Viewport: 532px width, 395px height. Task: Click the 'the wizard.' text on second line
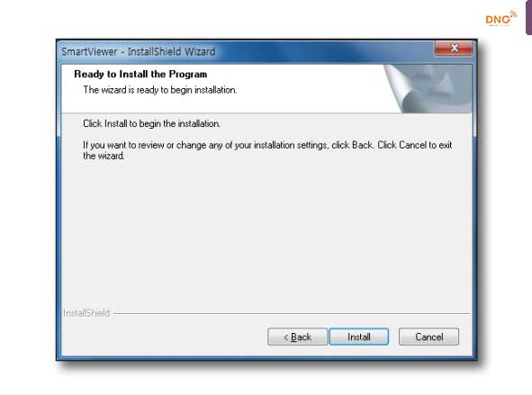tap(104, 156)
